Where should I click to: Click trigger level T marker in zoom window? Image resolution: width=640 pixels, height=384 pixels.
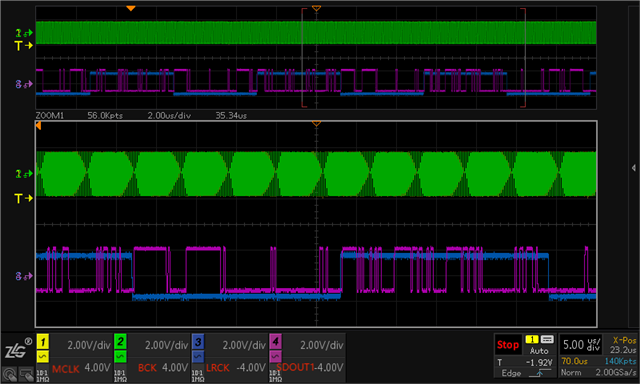(24, 198)
